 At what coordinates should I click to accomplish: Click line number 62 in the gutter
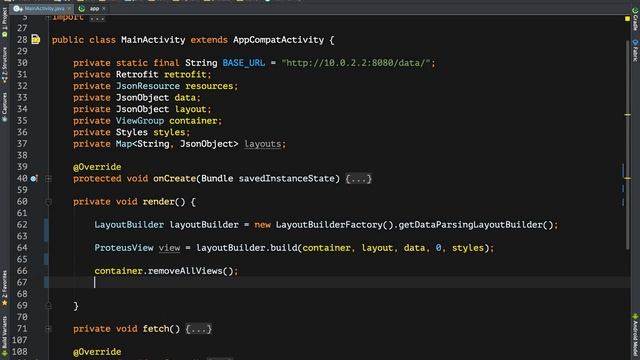pyautogui.click(x=22, y=225)
